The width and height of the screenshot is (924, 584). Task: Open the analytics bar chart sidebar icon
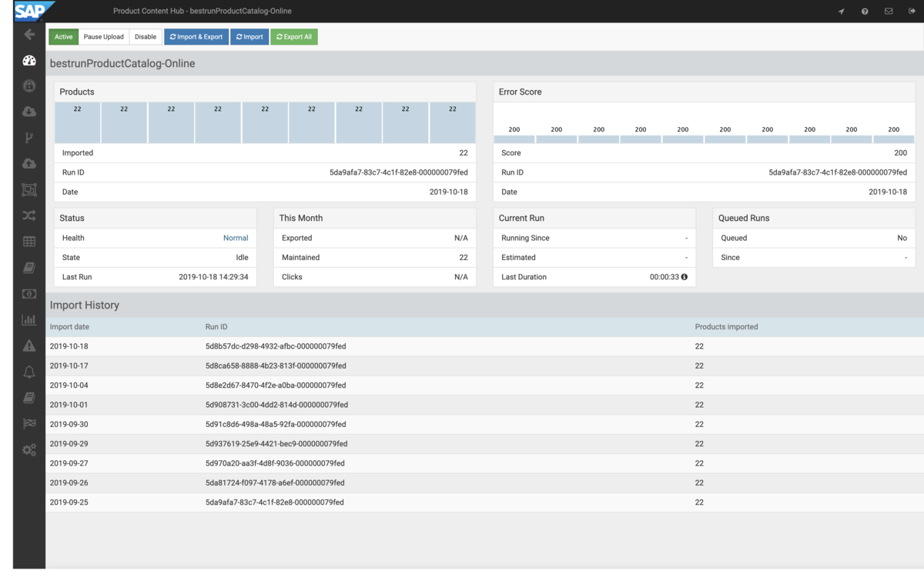tap(28, 319)
